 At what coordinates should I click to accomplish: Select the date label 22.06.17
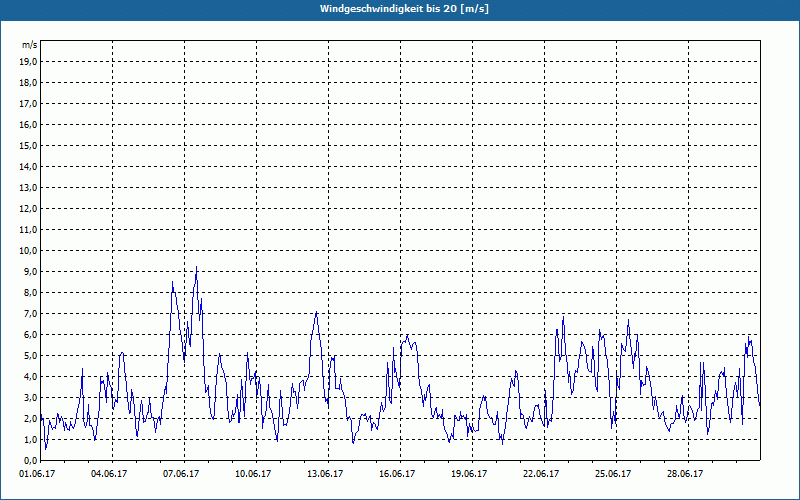[541, 473]
